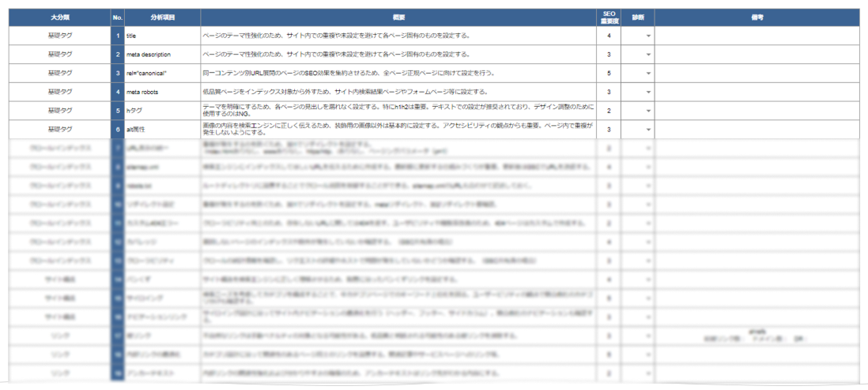This screenshot has height=390, width=868.
Task: Click row number 5 cell
Action: tap(117, 111)
